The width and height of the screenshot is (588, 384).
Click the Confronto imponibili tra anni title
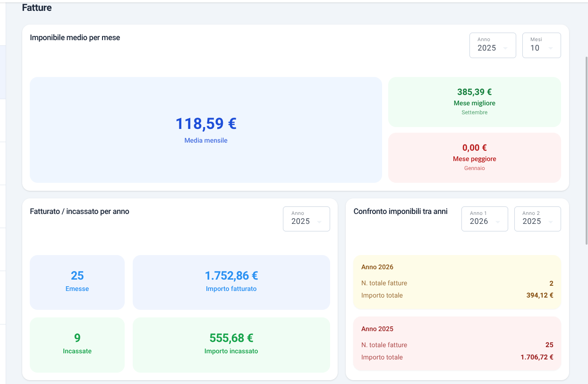tap(401, 212)
